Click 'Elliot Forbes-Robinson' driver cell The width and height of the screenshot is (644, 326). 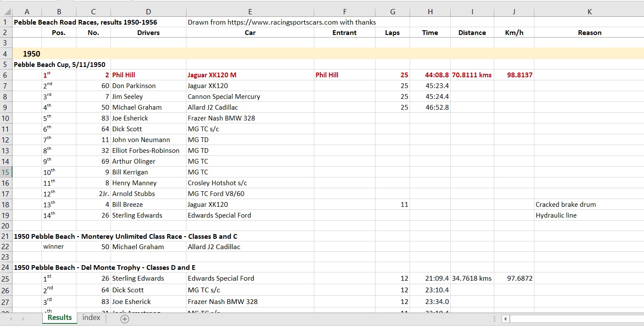click(x=148, y=150)
